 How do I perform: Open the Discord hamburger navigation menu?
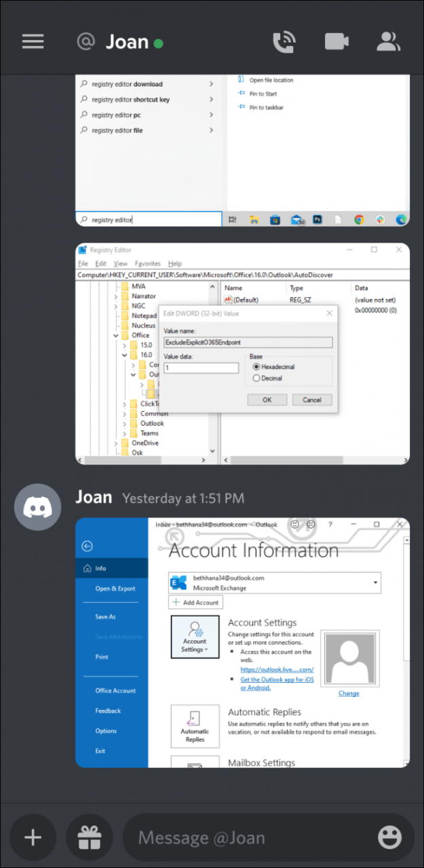33,41
